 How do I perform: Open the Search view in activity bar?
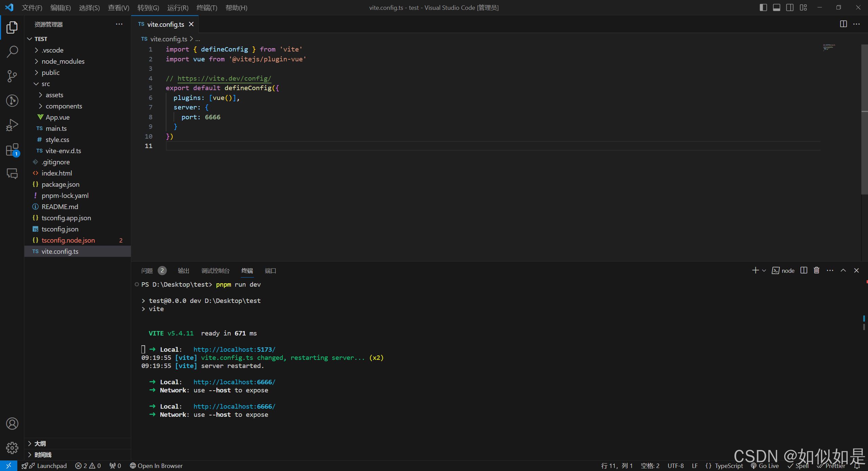tap(12, 52)
